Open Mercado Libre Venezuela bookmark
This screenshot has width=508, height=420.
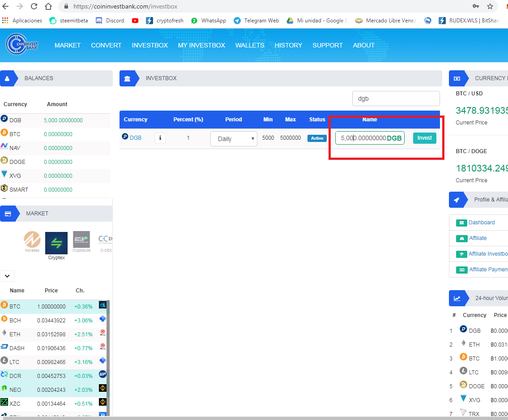click(x=385, y=21)
